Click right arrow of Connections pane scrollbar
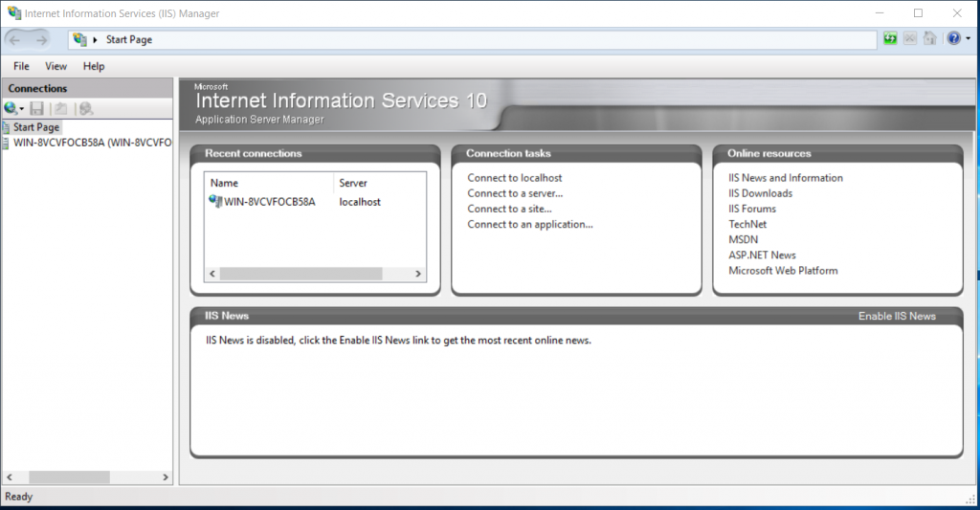Image resolution: width=980 pixels, height=510 pixels. pos(166,477)
